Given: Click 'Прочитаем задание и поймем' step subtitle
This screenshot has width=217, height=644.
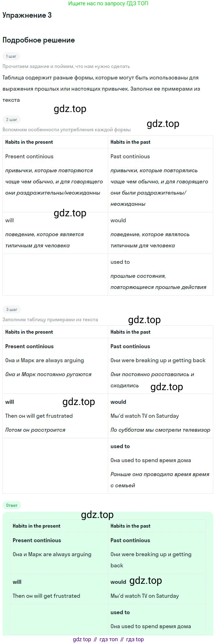Looking at the screenshot, I should pos(66,66).
